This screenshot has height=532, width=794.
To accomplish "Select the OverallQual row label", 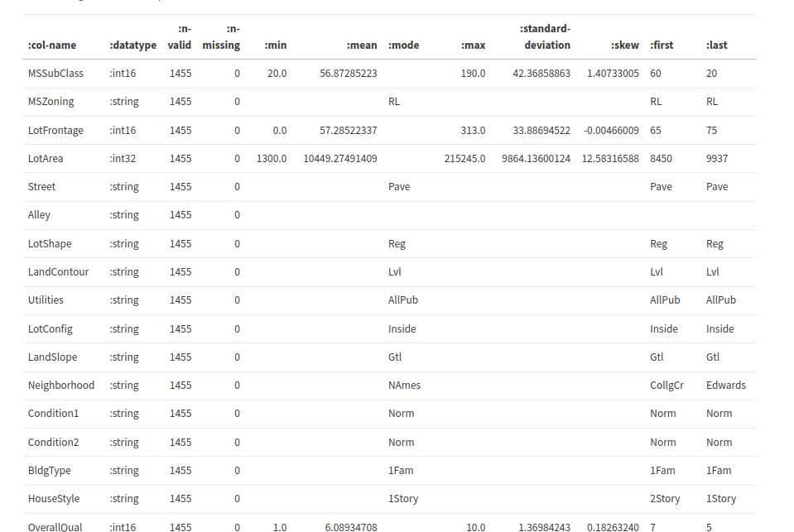I will coord(55,527).
